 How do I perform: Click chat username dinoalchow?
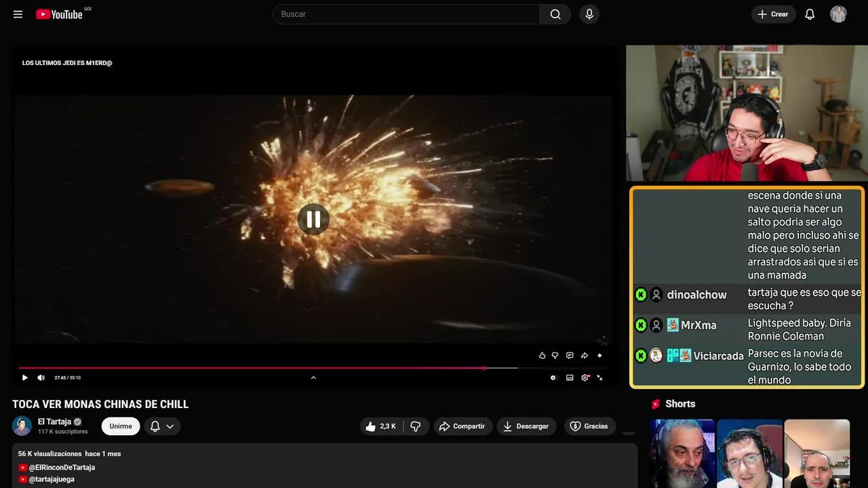pos(696,295)
